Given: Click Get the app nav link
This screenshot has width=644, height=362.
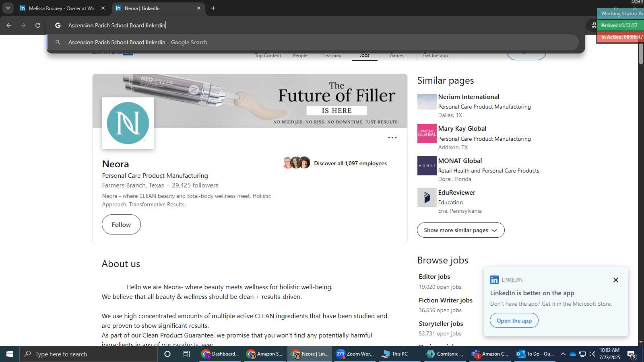Looking at the screenshot, I should click(x=436, y=56).
